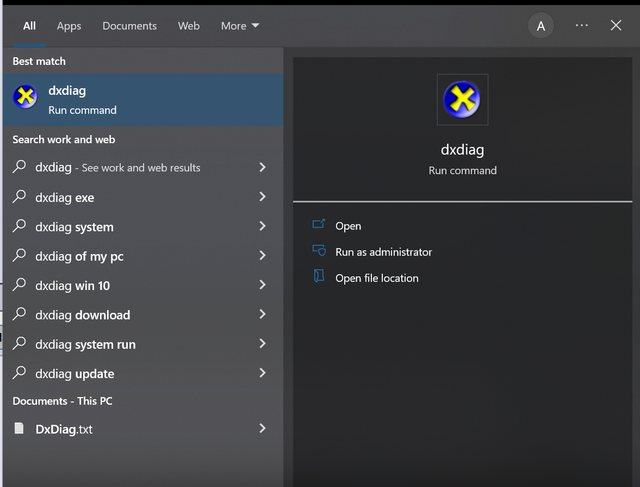Select the dxdiag system run suggestion
The height and width of the screenshot is (487, 640).
(x=143, y=344)
